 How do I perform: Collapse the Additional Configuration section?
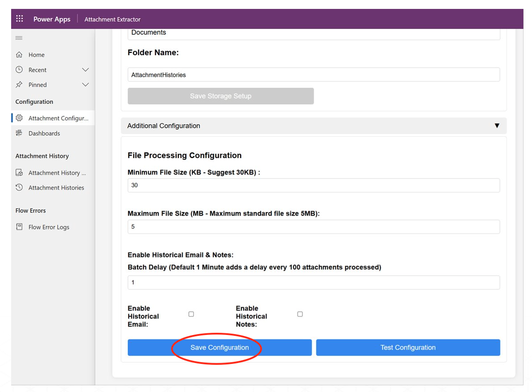pyautogui.click(x=497, y=126)
